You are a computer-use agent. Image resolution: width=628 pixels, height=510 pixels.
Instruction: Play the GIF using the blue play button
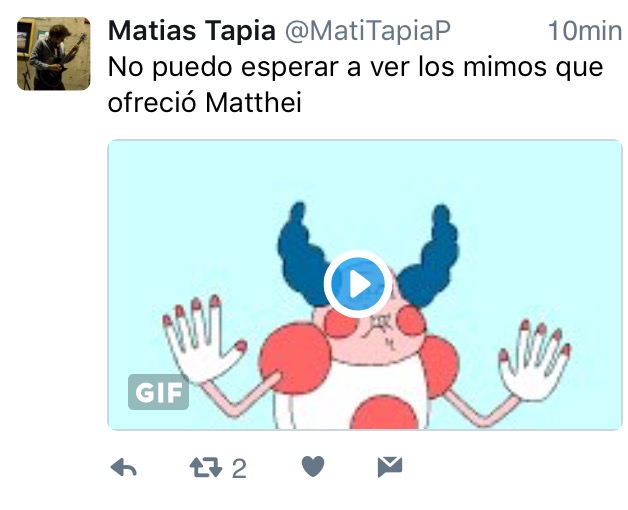pos(358,284)
